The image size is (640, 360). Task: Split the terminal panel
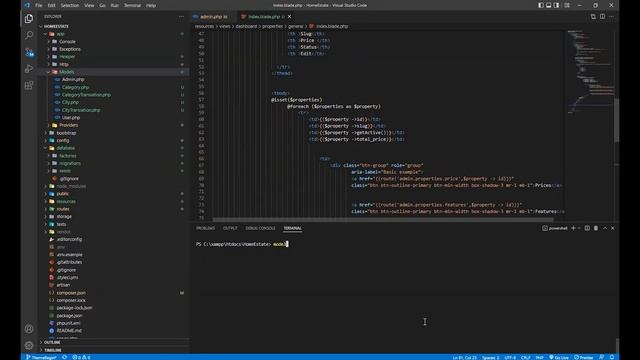click(x=587, y=228)
